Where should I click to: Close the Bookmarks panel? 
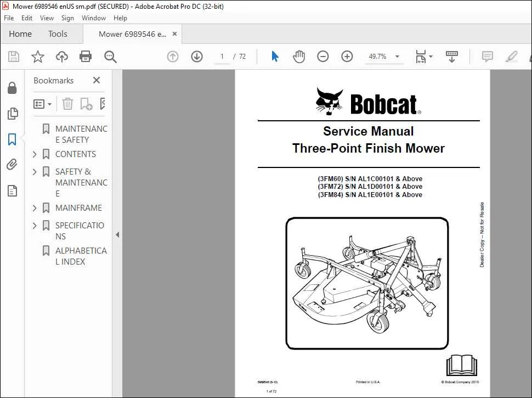tap(97, 80)
